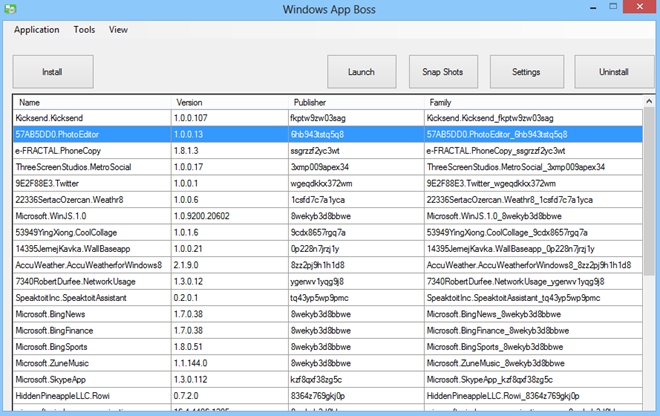Select the 9E2F88E3.Twitter row
Image resolution: width=660 pixels, height=416 pixels.
coord(328,184)
